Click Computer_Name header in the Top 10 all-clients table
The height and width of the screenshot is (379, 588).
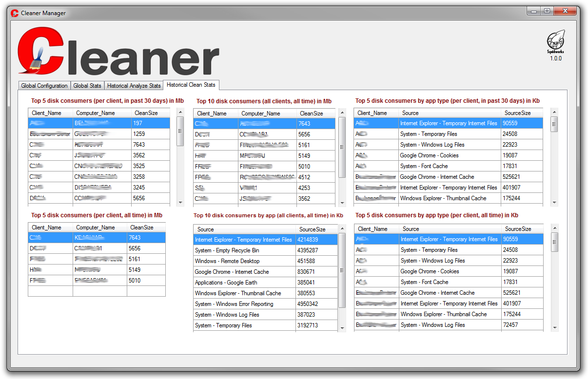pyautogui.click(x=268, y=114)
